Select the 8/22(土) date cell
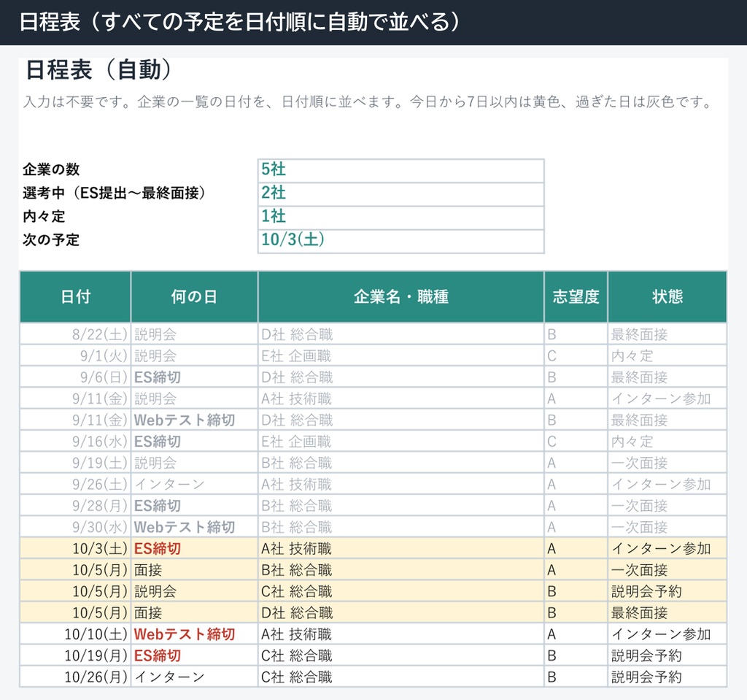The width and height of the screenshot is (747, 700). [75, 334]
